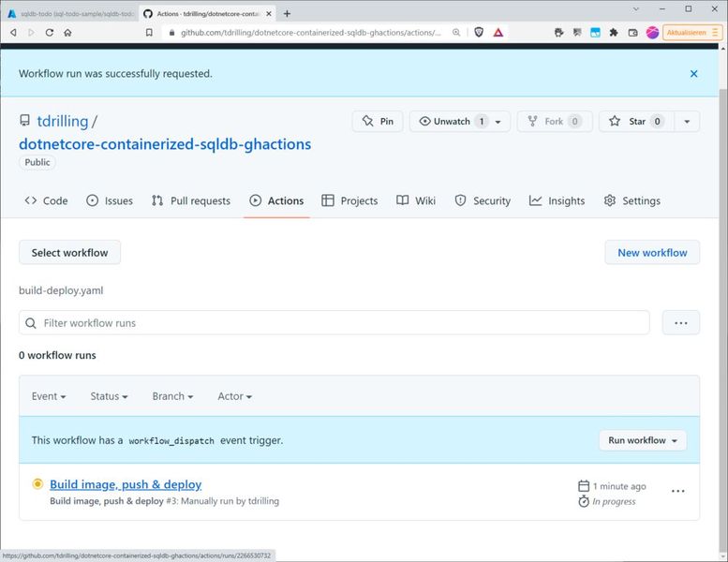Pin the repository with Pin button
The height and width of the screenshot is (562, 728).
(x=378, y=122)
